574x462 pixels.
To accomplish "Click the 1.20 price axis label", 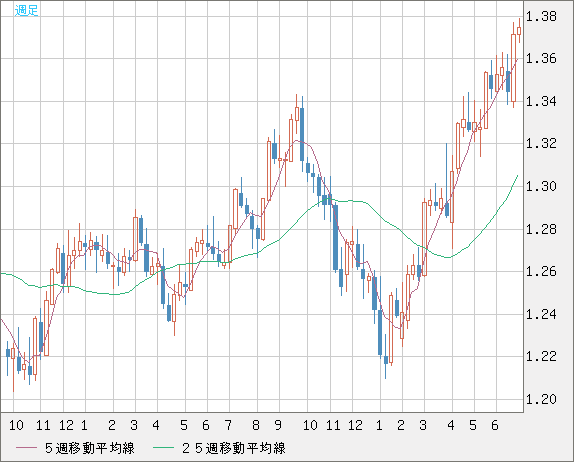I will click(x=541, y=399).
